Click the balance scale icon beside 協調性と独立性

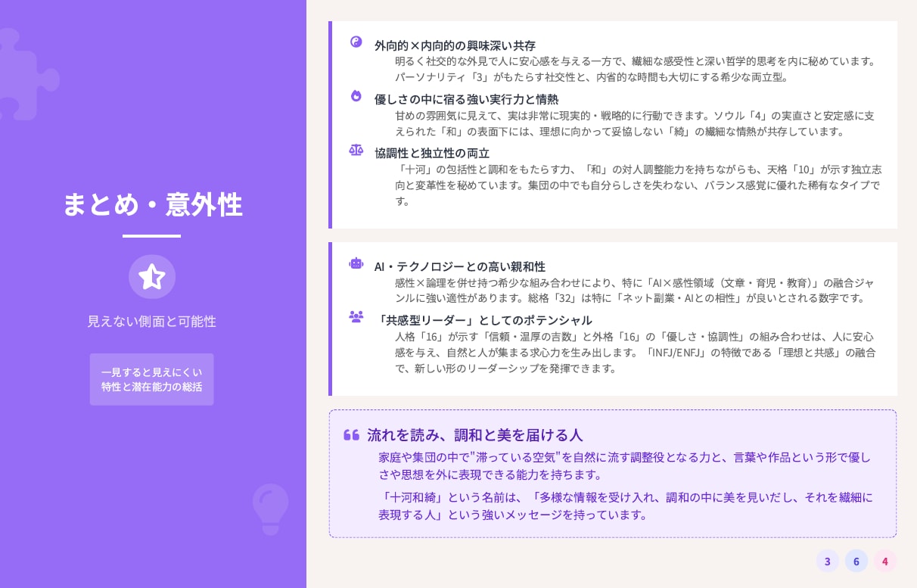356,150
